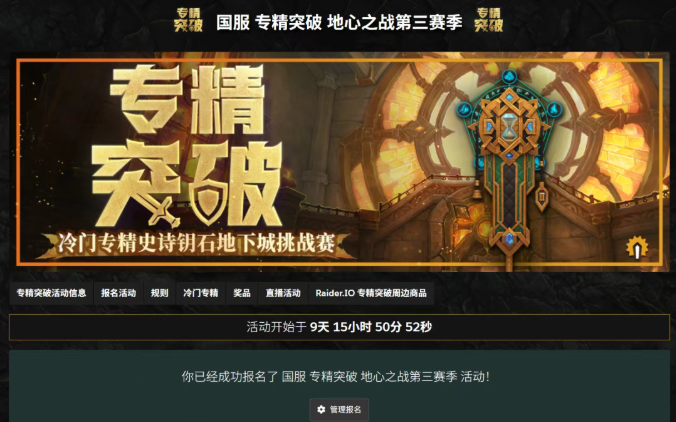Open the 专精突破活动信息 tab
Screen dimensions: 676x422
coord(51,293)
